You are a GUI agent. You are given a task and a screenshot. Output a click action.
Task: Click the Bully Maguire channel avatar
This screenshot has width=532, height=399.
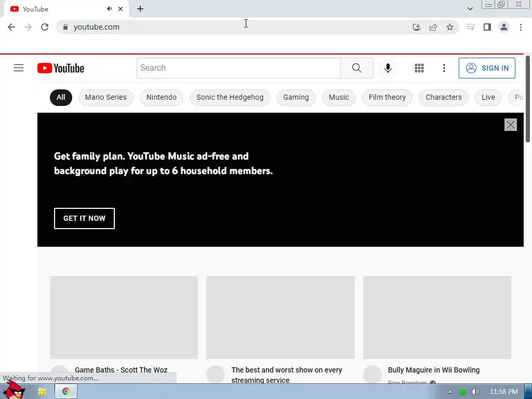(372, 374)
